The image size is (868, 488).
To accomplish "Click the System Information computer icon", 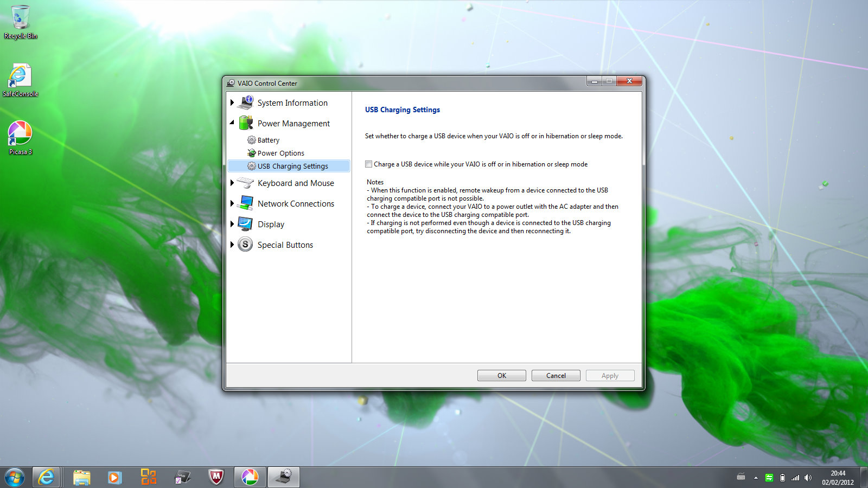I will [245, 102].
